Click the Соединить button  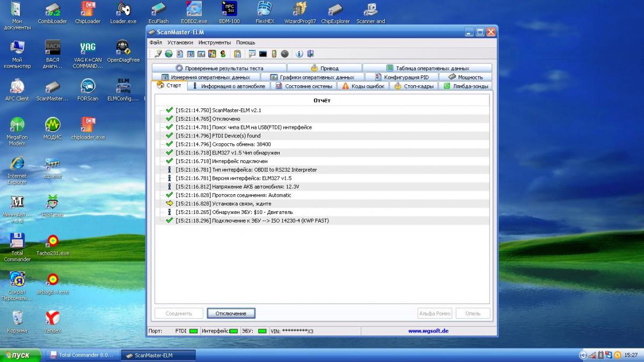point(179,313)
